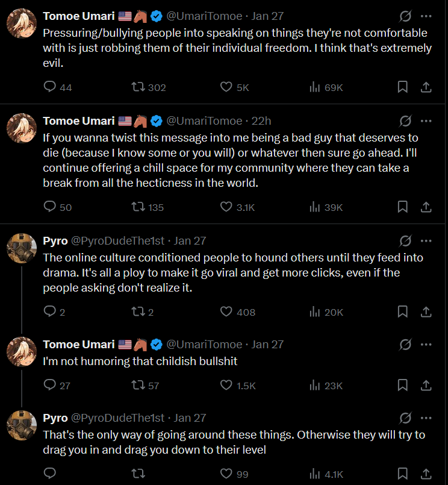Reply to the 'Pressuring/bullying people' tweet
The image size is (448, 485).
pos(51,87)
